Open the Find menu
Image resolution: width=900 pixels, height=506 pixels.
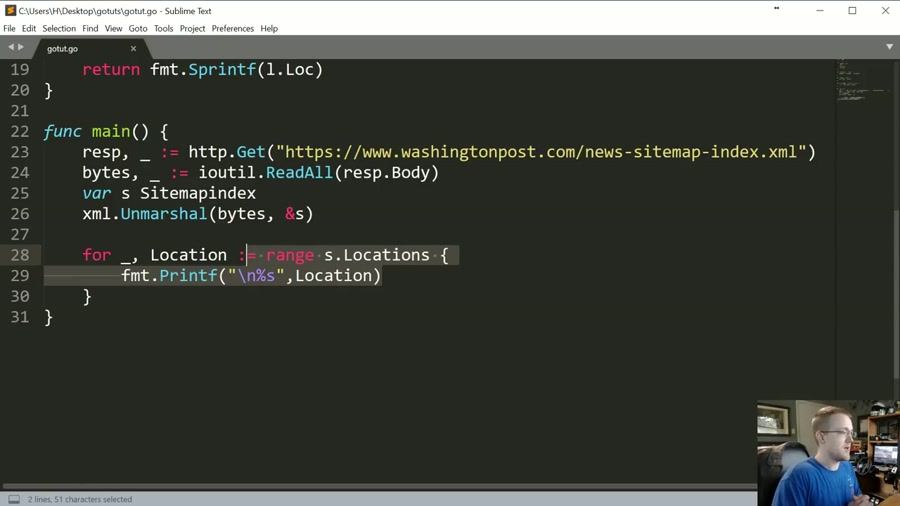click(x=90, y=28)
